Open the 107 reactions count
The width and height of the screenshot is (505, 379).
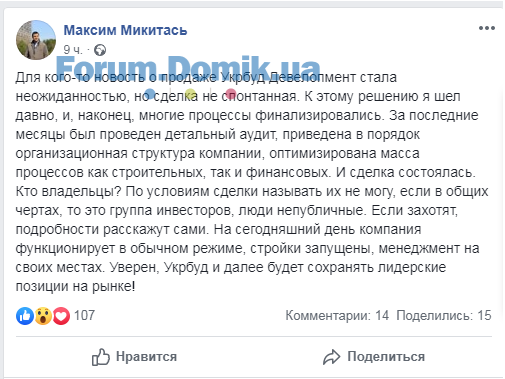[x=84, y=315]
